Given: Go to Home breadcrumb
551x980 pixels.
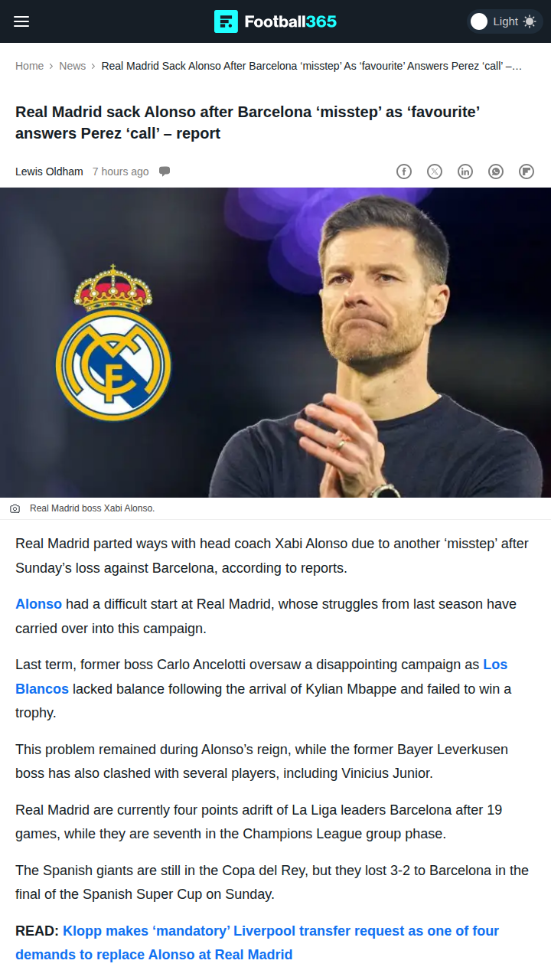Looking at the screenshot, I should tap(30, 66).
